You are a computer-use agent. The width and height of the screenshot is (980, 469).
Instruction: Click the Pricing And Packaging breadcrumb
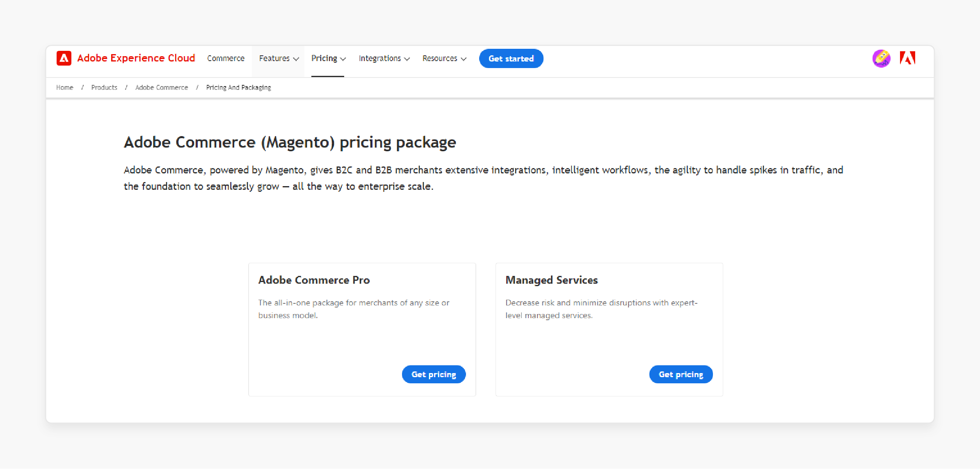tap(238, 87)
